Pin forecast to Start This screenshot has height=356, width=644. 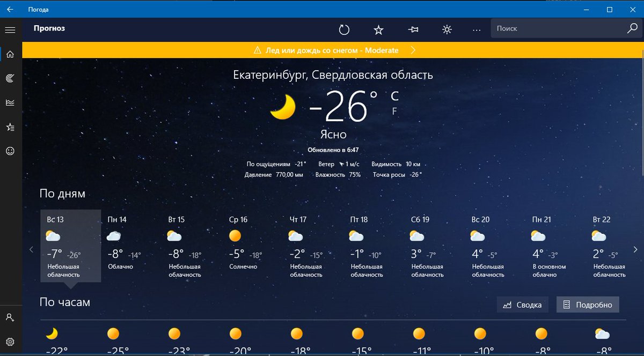tap(413, 30)
